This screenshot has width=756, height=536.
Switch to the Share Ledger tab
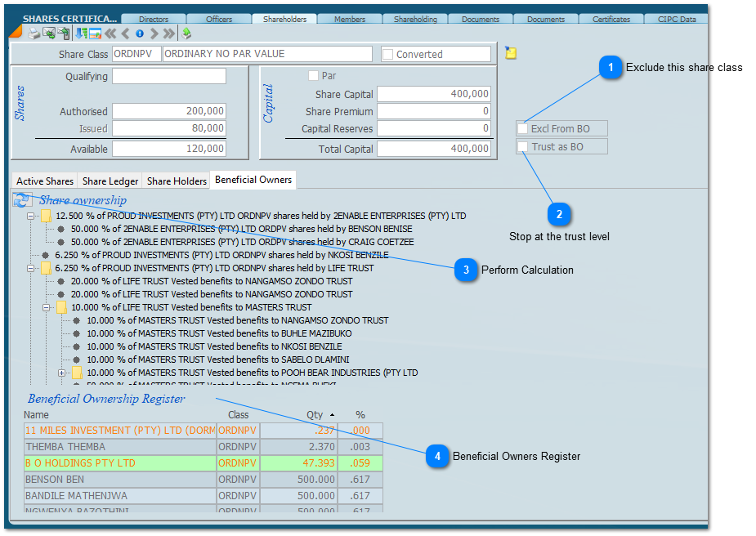pyautogui.click(x=110, y=181)
